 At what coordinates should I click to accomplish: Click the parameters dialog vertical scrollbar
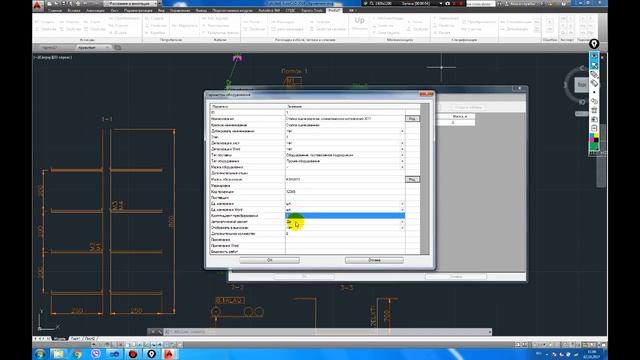click(x=424, y=179)
